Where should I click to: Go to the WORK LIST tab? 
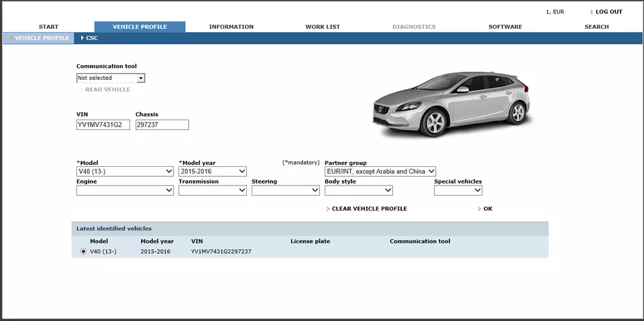[323, 27]
